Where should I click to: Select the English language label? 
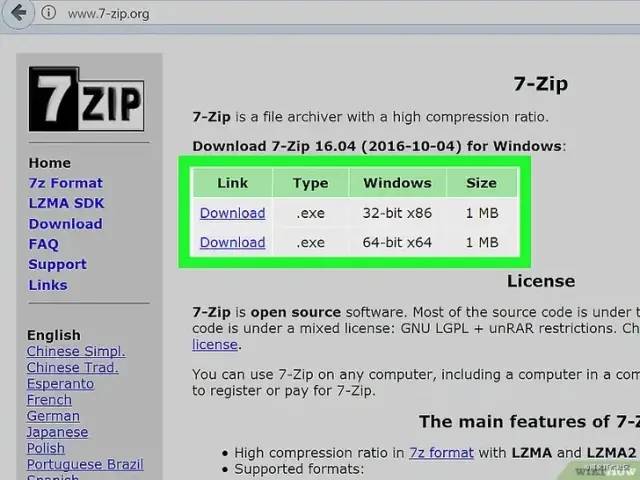[54, 335]
